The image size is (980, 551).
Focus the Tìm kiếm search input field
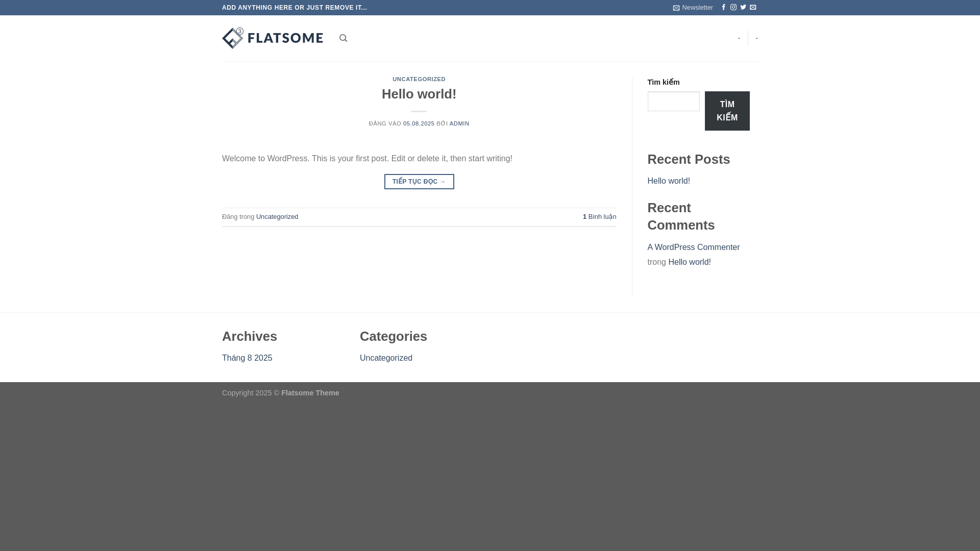(673, 102)
